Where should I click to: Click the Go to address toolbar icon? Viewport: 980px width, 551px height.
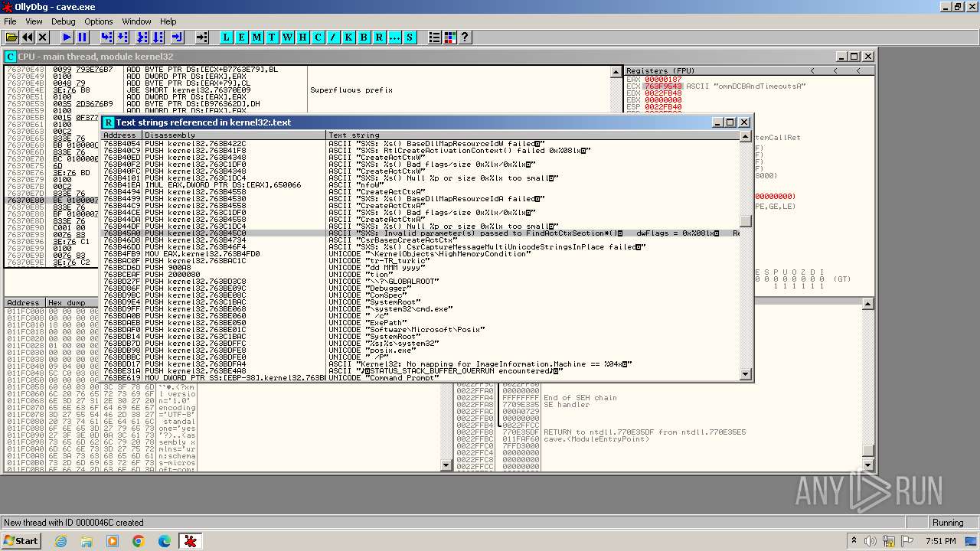pyautogui.click(x=201, y=37)
